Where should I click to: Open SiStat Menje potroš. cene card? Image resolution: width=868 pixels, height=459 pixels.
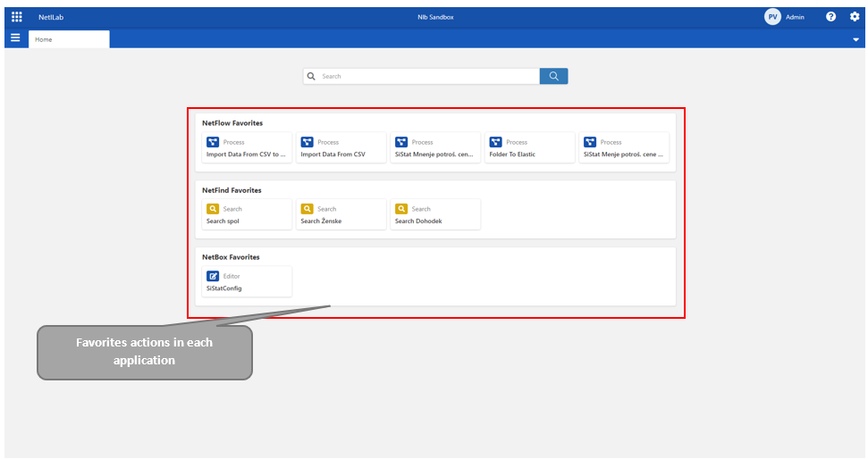pos(624,148)
